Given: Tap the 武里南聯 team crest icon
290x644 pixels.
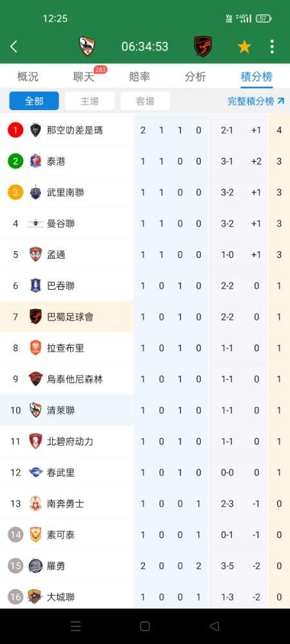Looking at the screenshot, I should (x=35, y=192).
